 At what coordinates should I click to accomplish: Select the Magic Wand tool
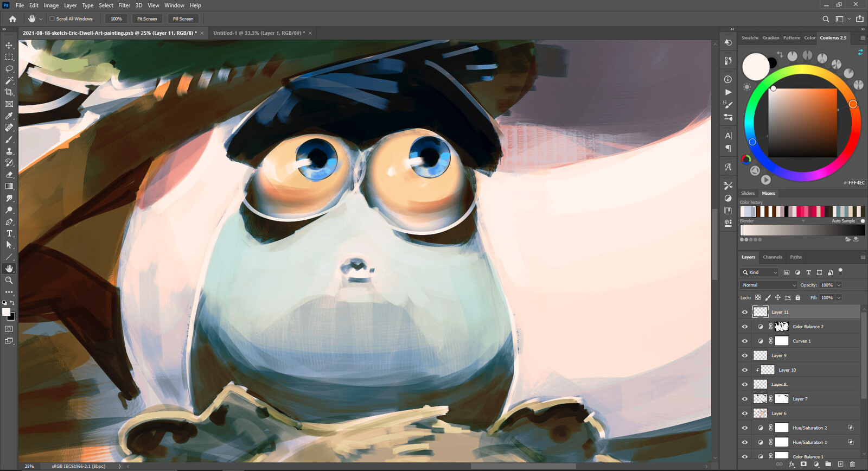(9, 80)
